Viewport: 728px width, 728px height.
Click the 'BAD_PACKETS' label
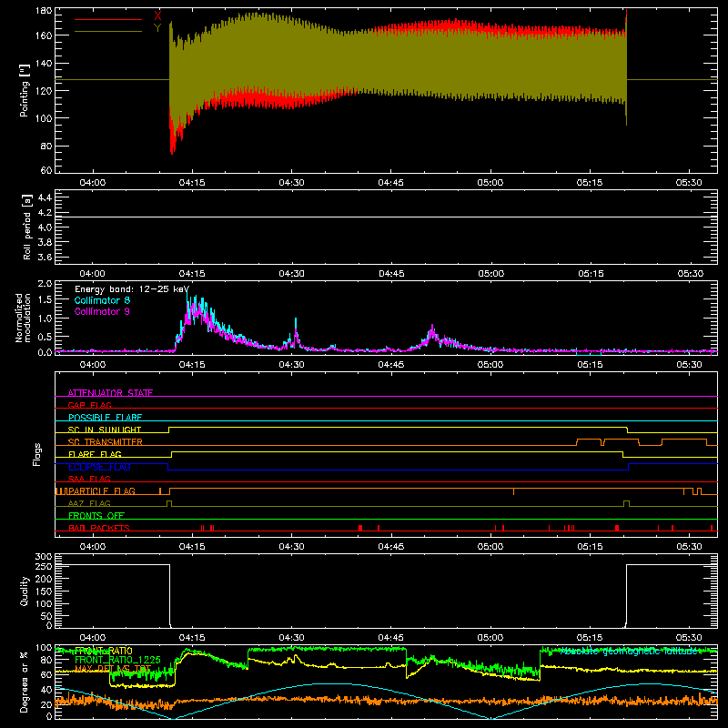99,528
